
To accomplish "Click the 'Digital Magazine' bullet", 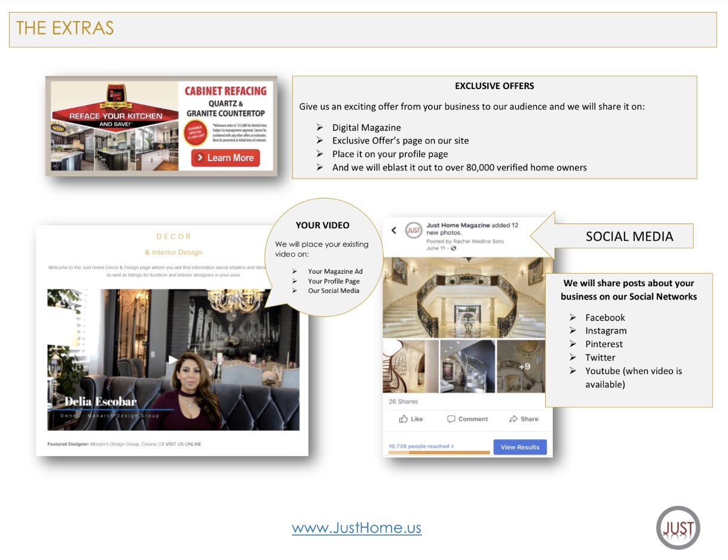I will (366, 127).
